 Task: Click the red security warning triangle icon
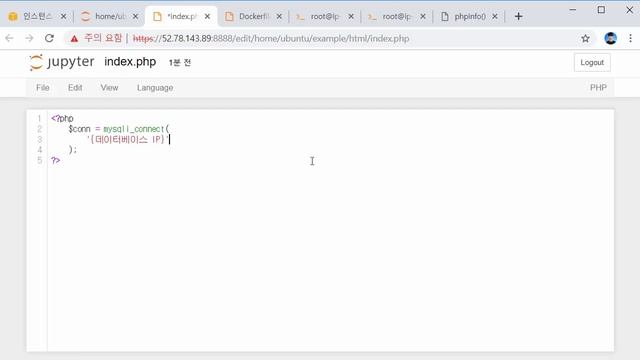74,39
